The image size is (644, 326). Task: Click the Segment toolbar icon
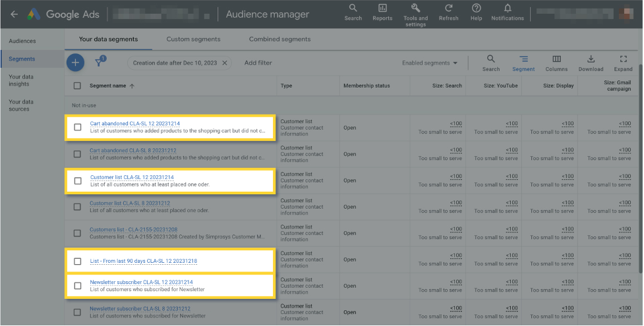tap(523, 63)
